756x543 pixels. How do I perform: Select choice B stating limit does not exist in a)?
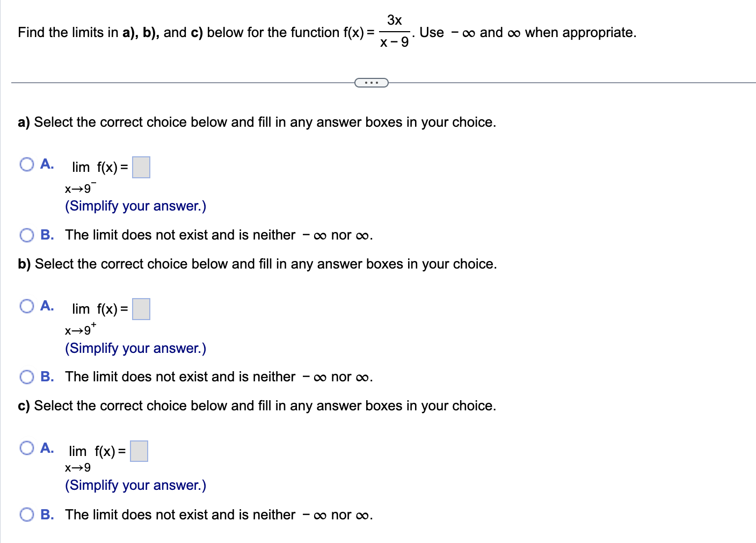(x=26, y=235)
